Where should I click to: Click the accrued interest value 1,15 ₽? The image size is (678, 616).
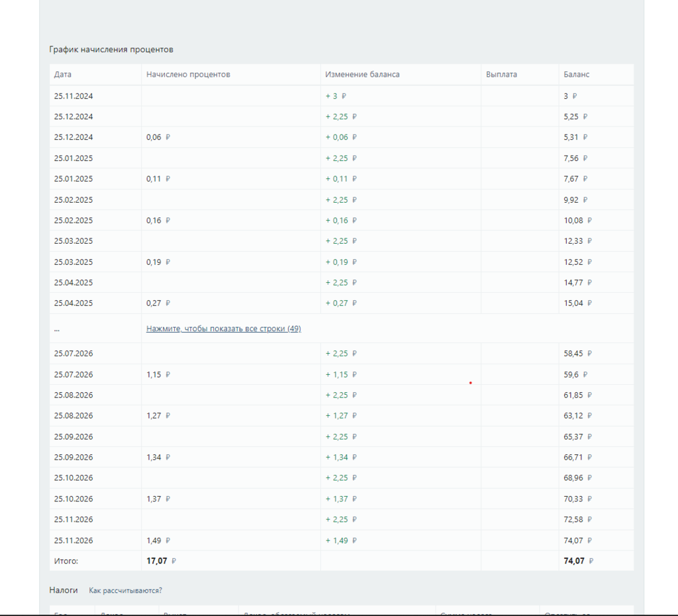(x=158, y=375)
